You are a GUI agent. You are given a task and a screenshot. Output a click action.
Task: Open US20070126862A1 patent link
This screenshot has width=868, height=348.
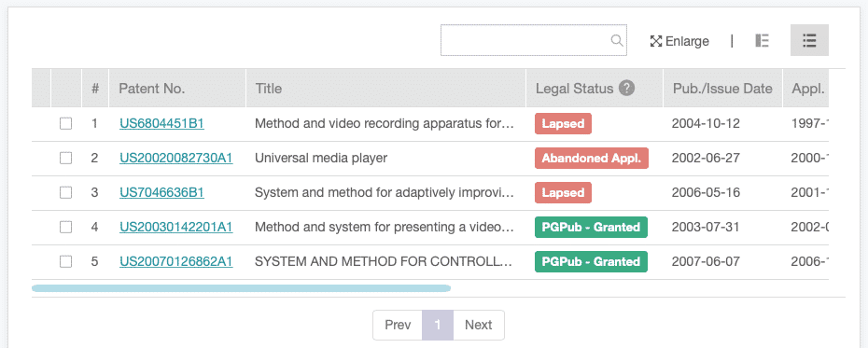(176, 261)
